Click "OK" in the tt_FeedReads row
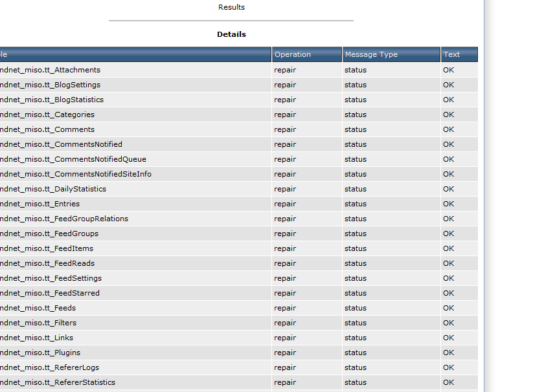 pyautogui.click(x=448, y=264)
